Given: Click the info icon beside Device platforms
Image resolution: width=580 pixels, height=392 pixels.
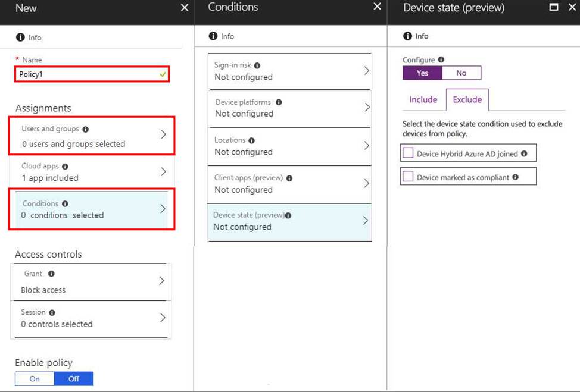Looking at the screenshot, I should pyautogui.click(x=279, y=102).
